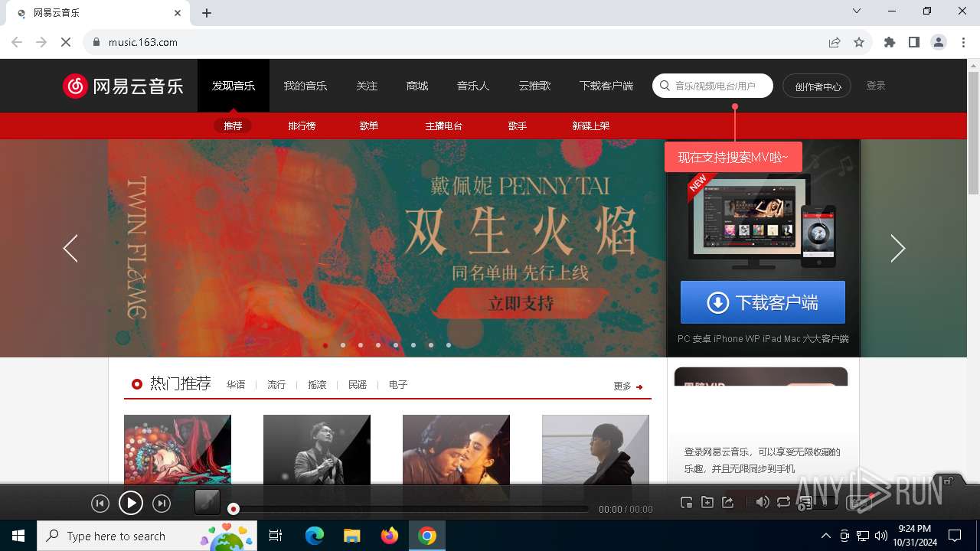Open the 发现音乐 tab
This screenshot has width=980, height=551.
tap(234, 86)
